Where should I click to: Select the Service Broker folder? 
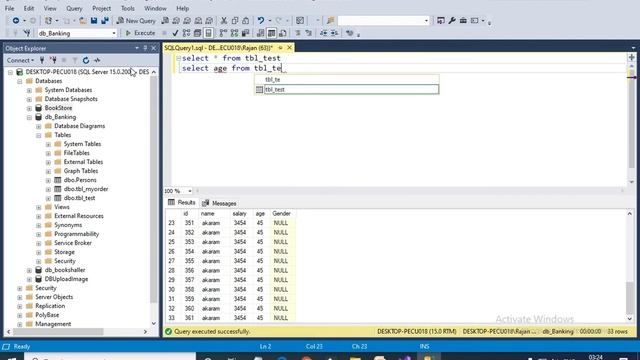[x=73, y=243]
